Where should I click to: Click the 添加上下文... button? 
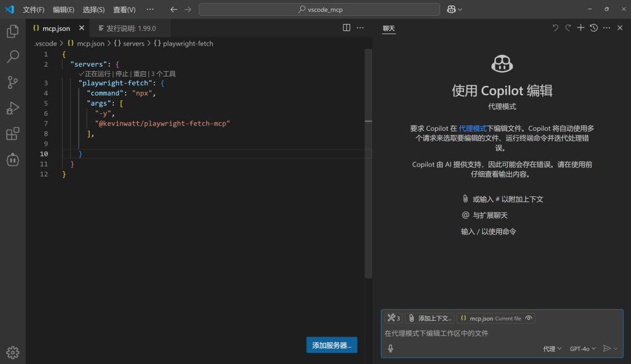(430, 318)
